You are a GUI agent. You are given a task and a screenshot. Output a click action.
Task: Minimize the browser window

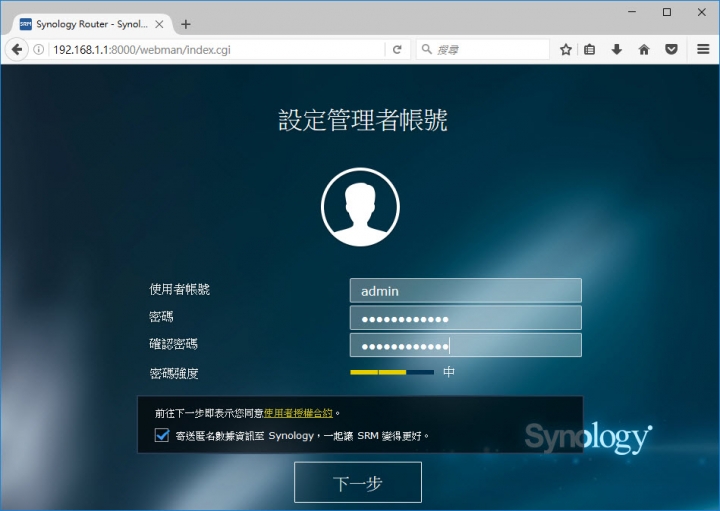point(632,12)
